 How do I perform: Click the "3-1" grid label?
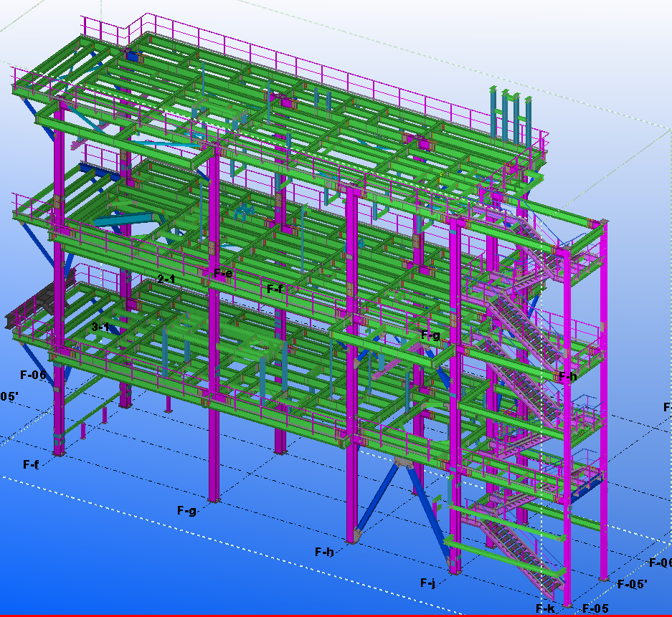pyautogui.click(x=100, y=327)
